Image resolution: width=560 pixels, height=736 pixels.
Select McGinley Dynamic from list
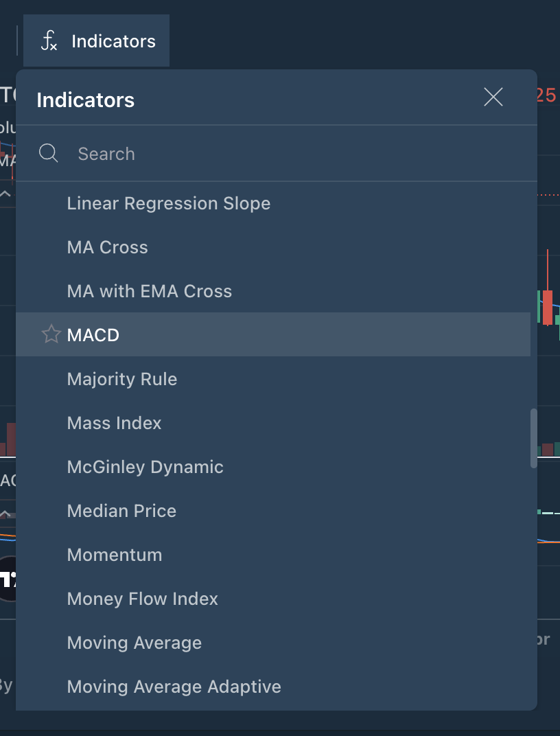145,467
